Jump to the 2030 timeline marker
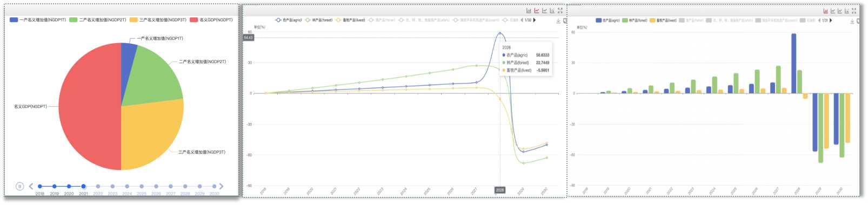 214,186
